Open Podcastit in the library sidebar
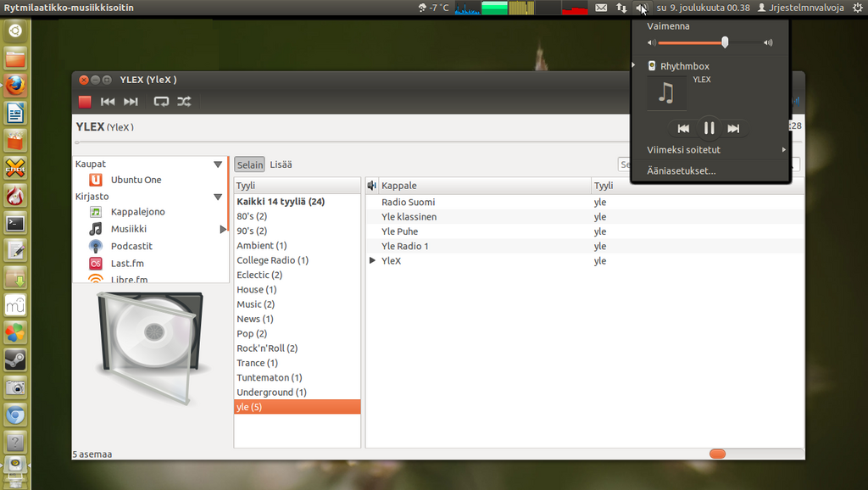Viewport: 868px width, 490px height. [x=131, y=246]
